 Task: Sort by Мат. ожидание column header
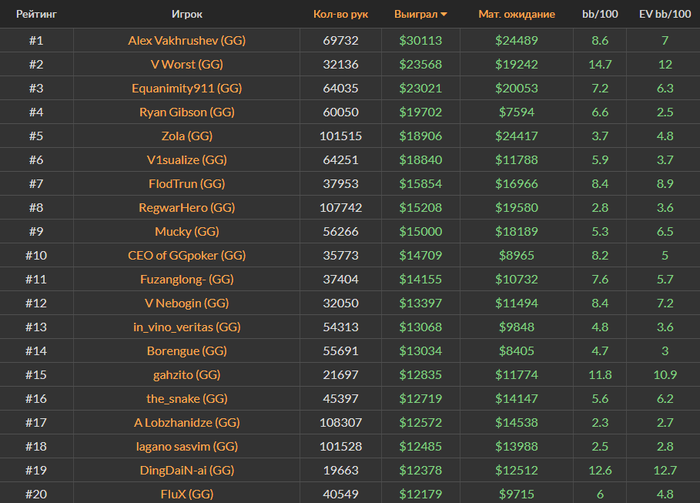click(x=517, y=14)
